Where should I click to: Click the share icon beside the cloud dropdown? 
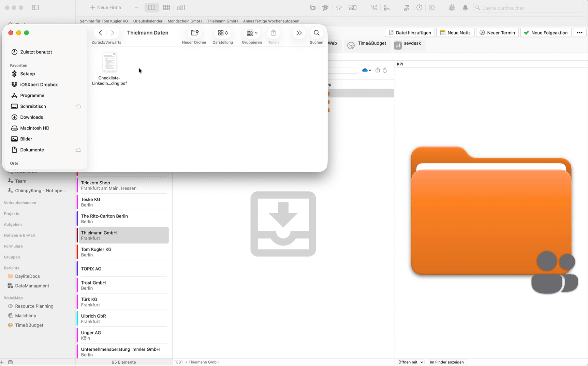point(378,70)
